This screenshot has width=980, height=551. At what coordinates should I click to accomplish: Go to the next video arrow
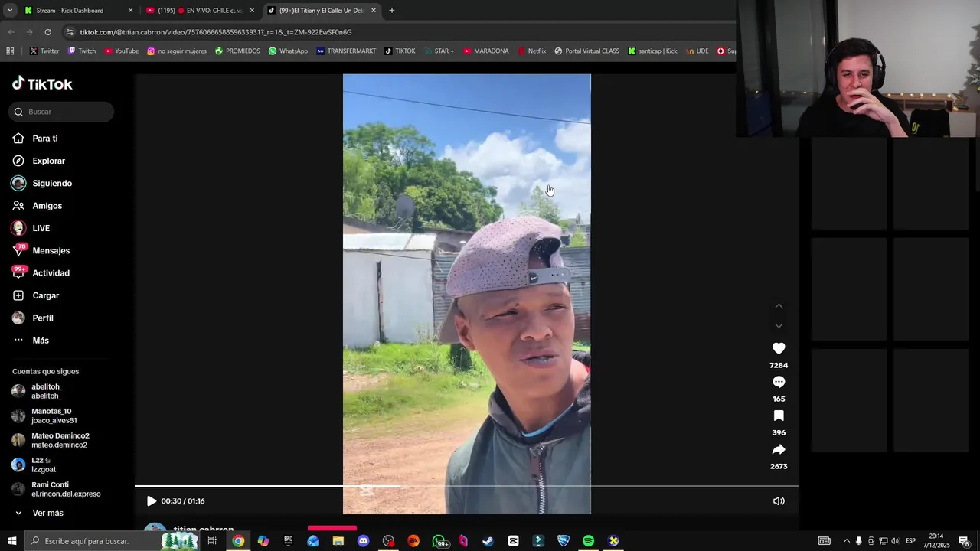(779, 326)
